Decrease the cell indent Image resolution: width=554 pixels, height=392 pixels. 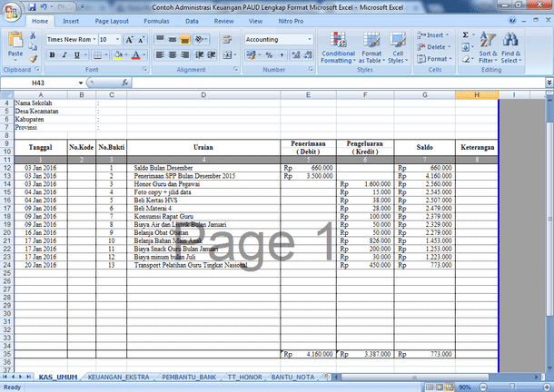(199, 55)
